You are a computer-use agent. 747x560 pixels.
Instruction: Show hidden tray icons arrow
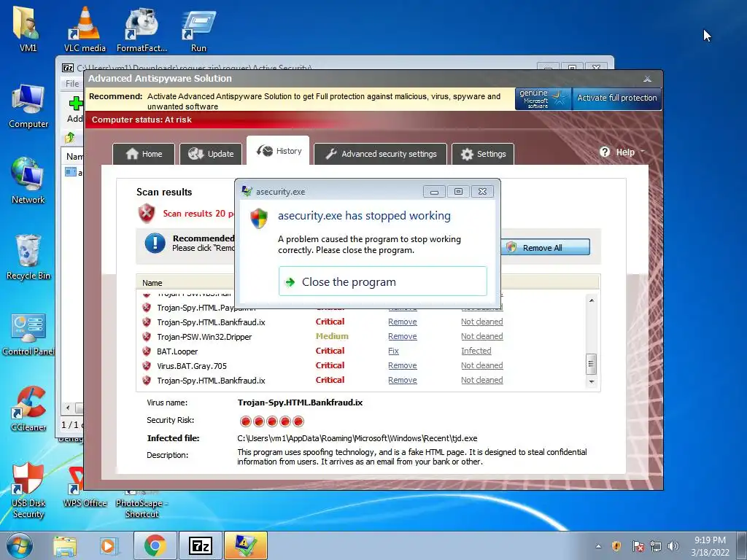[x=598, y=546]
